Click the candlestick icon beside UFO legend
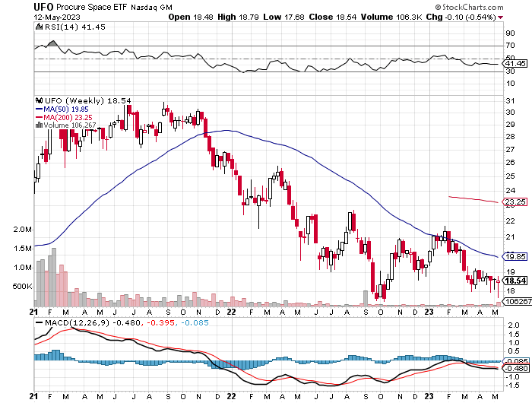Image resolution: width=532 pixels, height=403 pixels. (40, 100)
